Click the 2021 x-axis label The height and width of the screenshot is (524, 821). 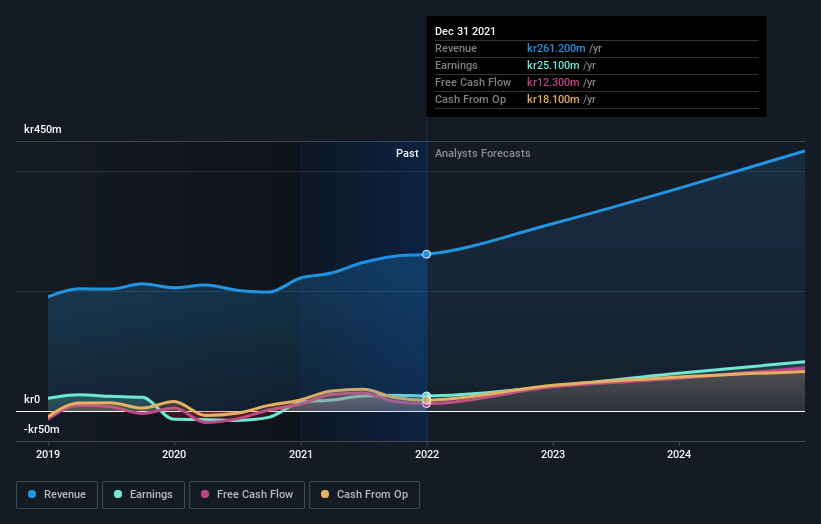(301, 454)
